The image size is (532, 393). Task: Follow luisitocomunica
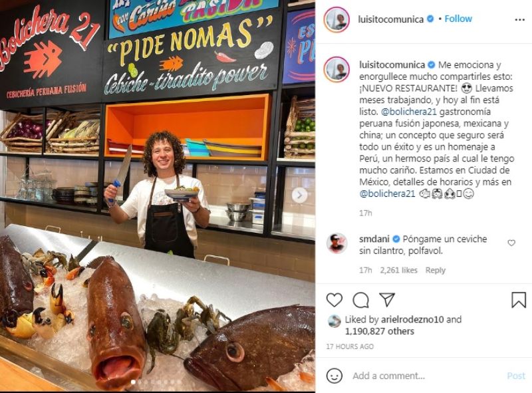coord(458,19)
